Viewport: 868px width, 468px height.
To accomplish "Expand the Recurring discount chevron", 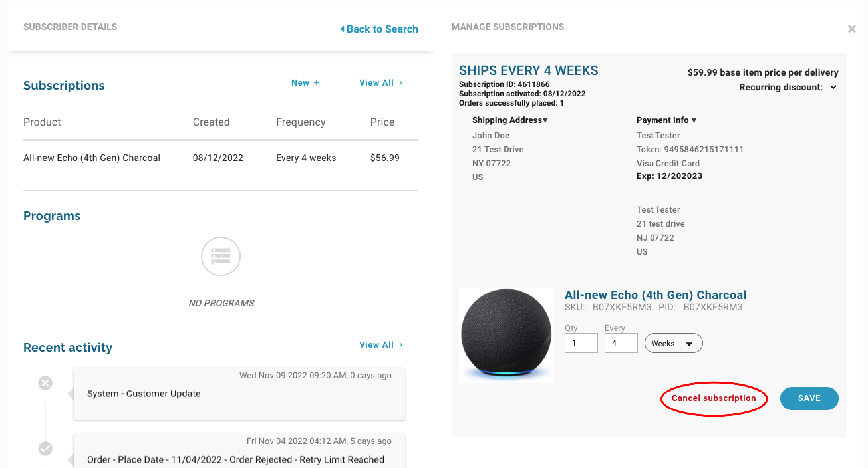I will click(x=833, y=88).
